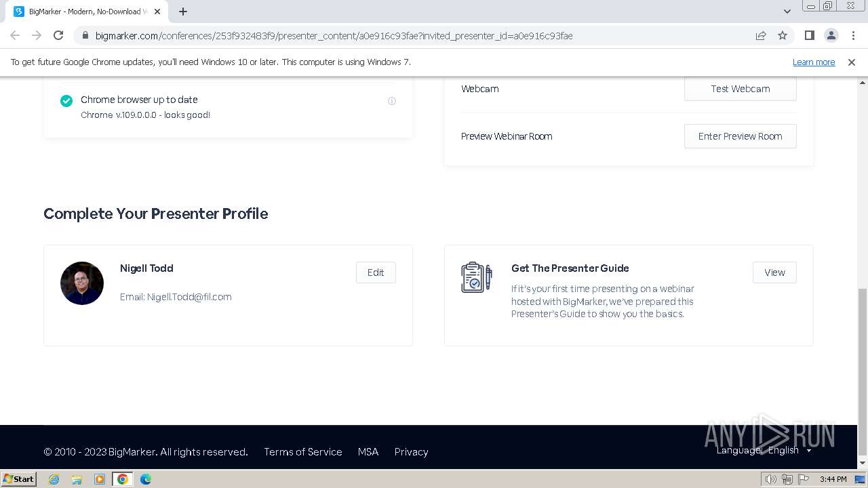Click Edit on Nigell Todd profile
Viewport: 868px width, 488px height.
pos(376,272)
